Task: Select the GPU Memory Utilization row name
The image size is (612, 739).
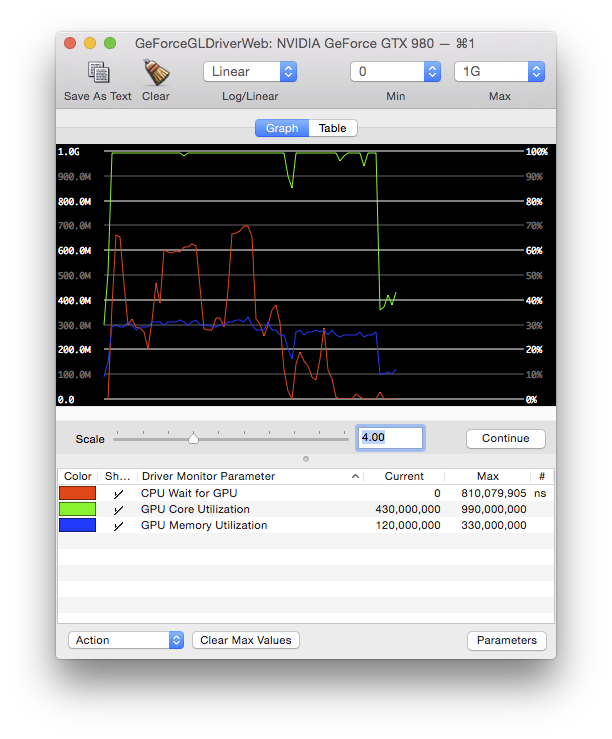Action: (204, 525)
